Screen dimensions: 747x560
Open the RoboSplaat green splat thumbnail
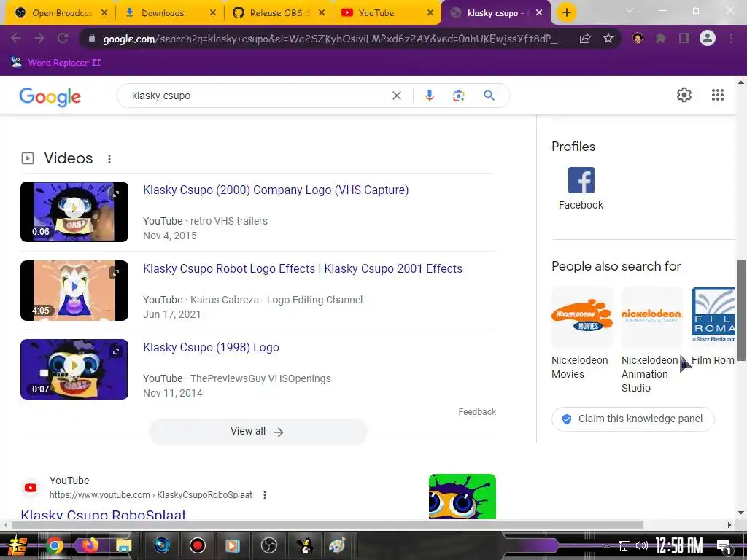pyautogui.click(x=462, y=496)
